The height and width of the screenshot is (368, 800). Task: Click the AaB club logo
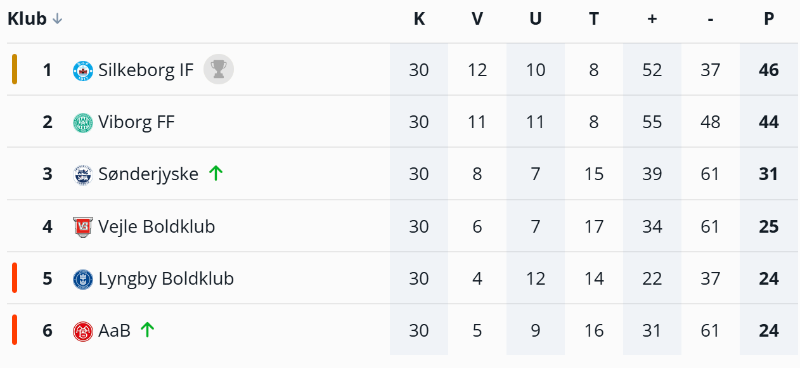point(83,331)
